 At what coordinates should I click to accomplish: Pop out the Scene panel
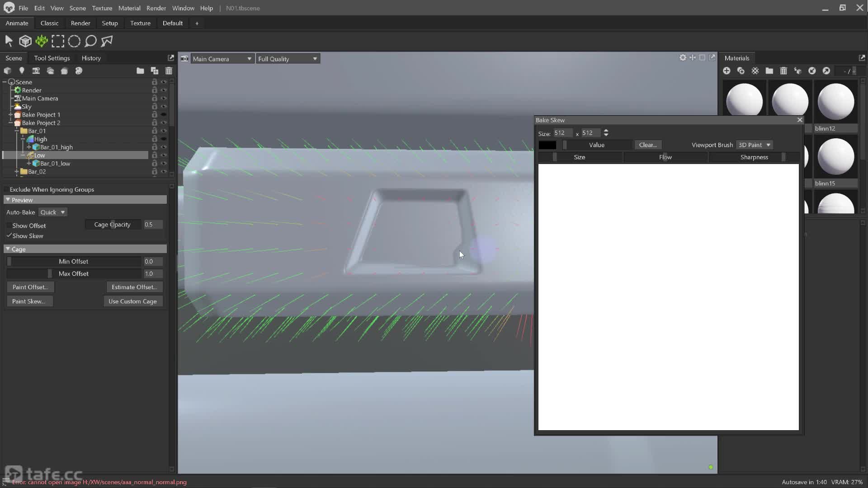point(170,58)
